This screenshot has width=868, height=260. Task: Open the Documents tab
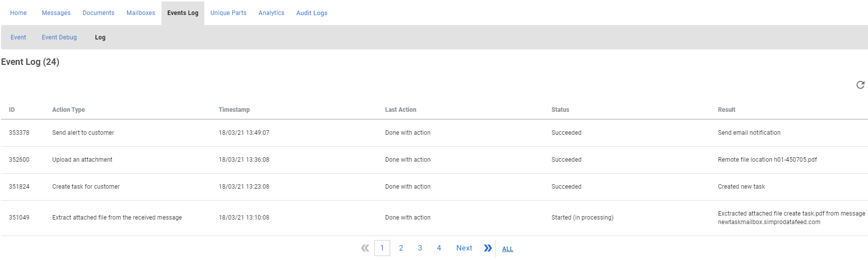pos(98,13)
